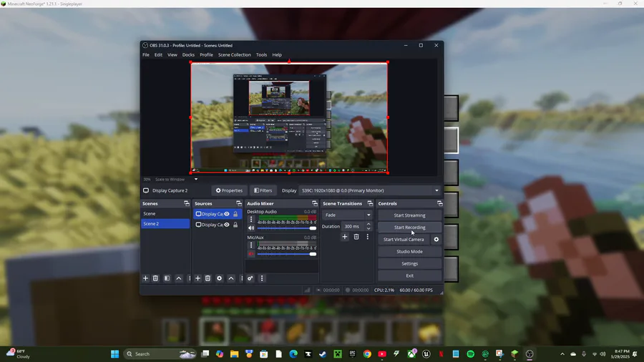644x362 pixels.
Task: Hide the highlighted Display Capture source
Action: tap(227, 214)
